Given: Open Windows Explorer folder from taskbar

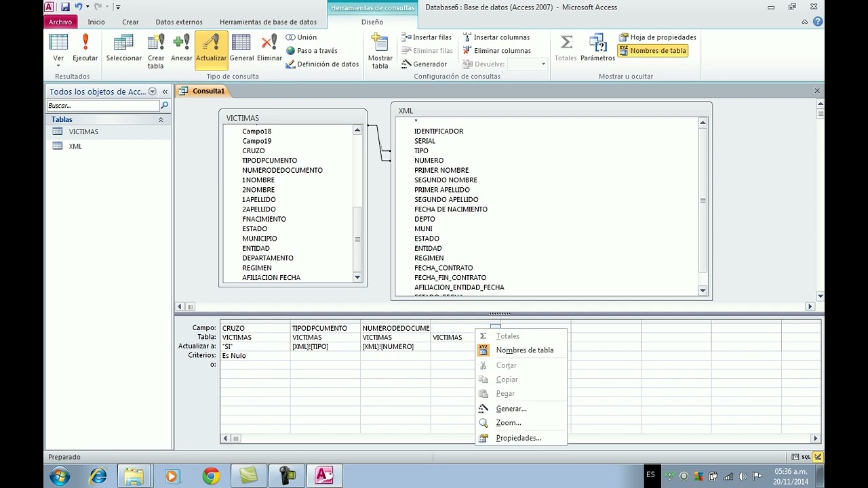Looking at the screenshot, I should click(135, 476).
